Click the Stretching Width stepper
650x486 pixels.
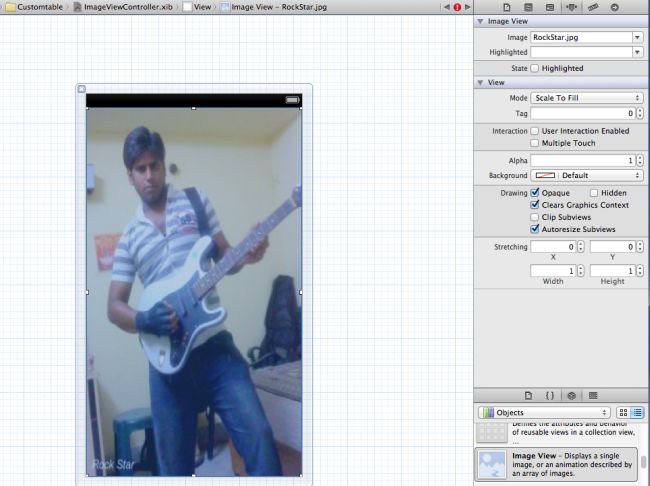click(581, 271)
